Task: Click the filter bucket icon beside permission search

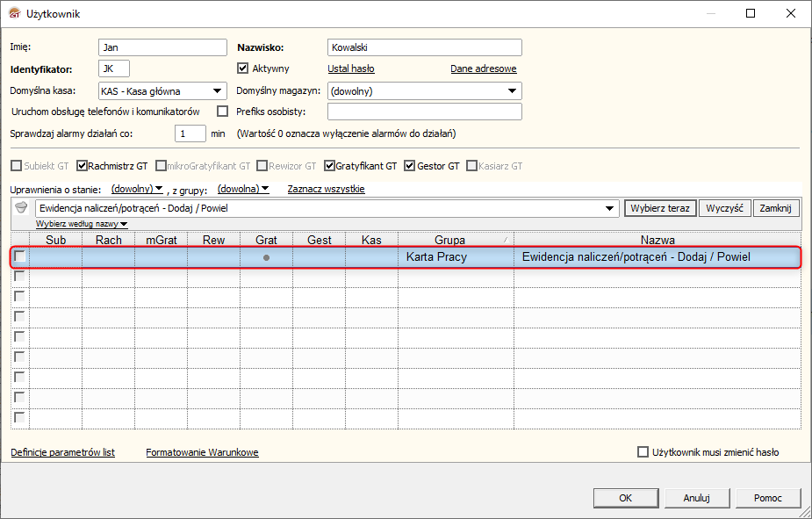Action: pyautogui.click(x=21, y=208)
